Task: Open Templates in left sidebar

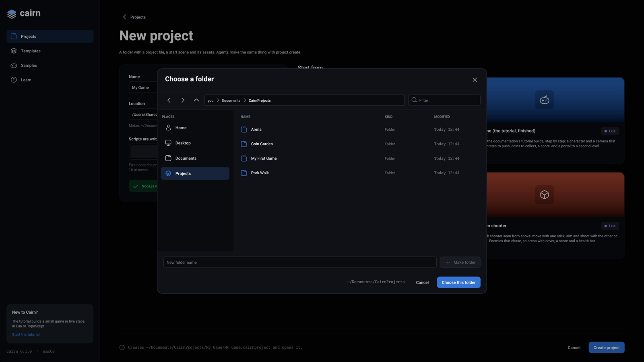Action: pyautogui.click(x=50, y=51)
